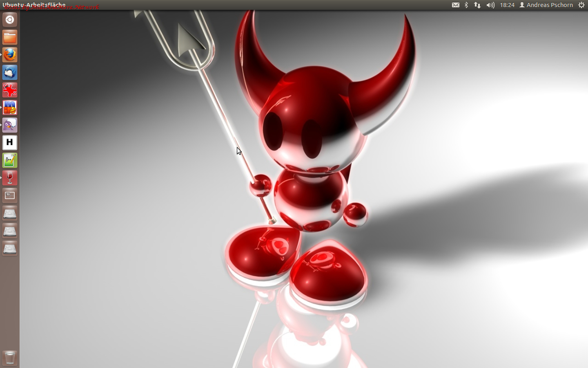
Task: Open the green notepad with pencil icon
Action: (10, 160)
